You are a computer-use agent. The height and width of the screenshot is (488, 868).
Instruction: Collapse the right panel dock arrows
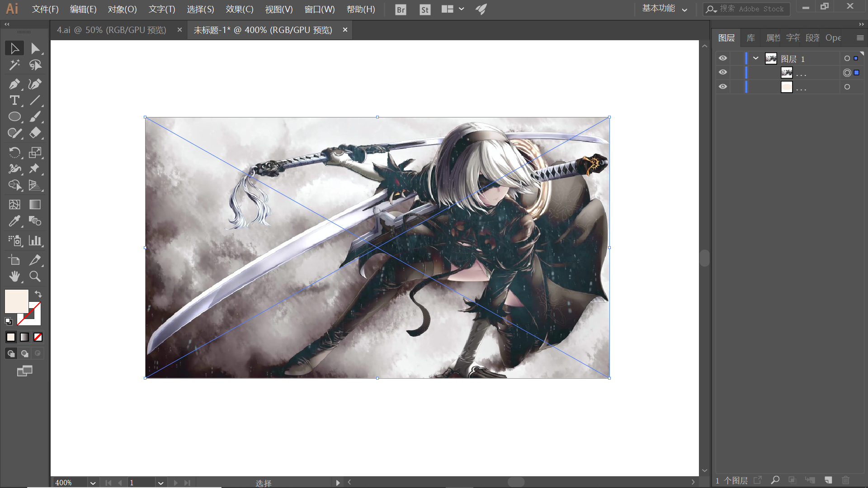coord(861,24)
